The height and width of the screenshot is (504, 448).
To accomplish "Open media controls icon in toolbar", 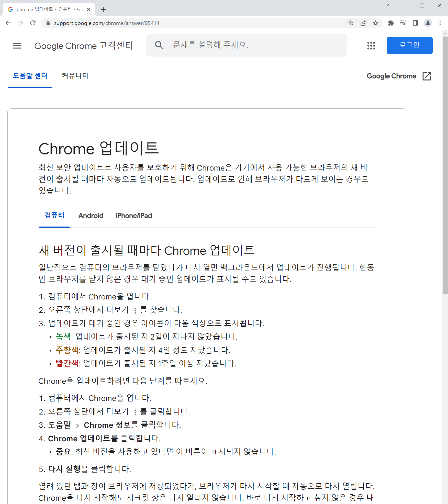I will click(403, 23).
